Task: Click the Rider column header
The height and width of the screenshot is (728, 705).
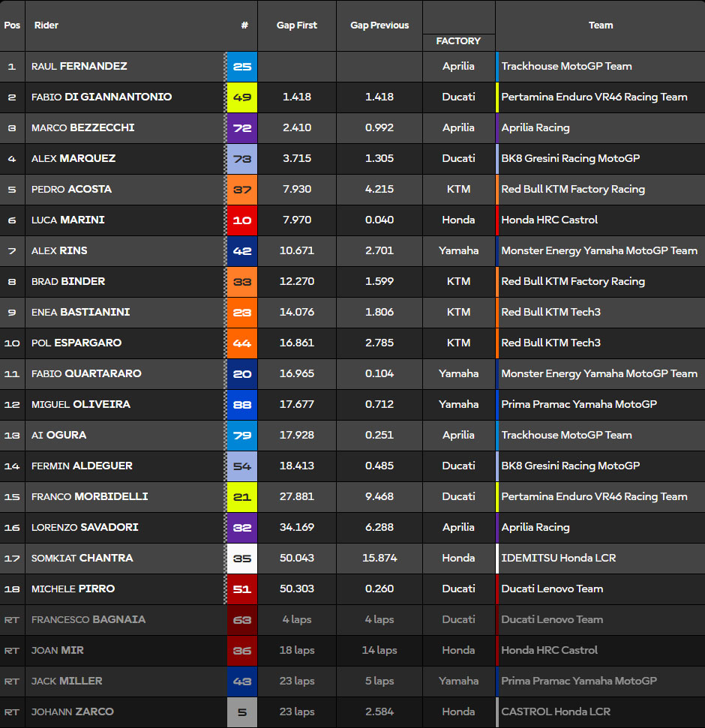Action: tap(46, 25)
